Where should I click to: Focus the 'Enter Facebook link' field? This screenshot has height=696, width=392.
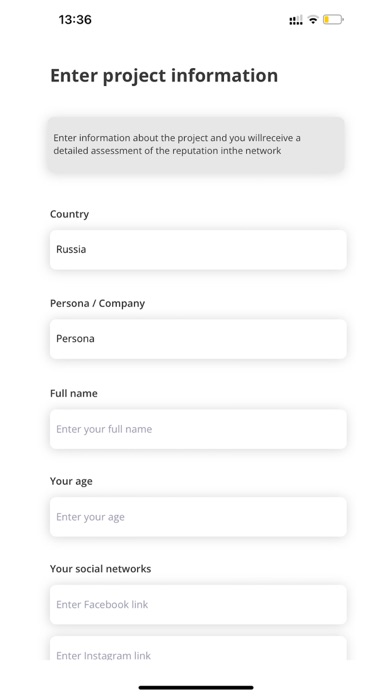(x=198, y=605)
